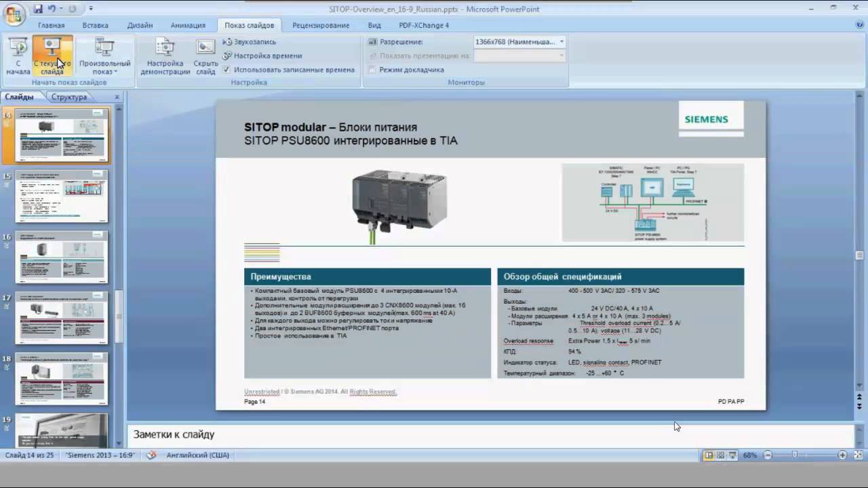The image size is (868, 488).
Task: Open Настройка демонстрации settings
Action: click(165, 56)
